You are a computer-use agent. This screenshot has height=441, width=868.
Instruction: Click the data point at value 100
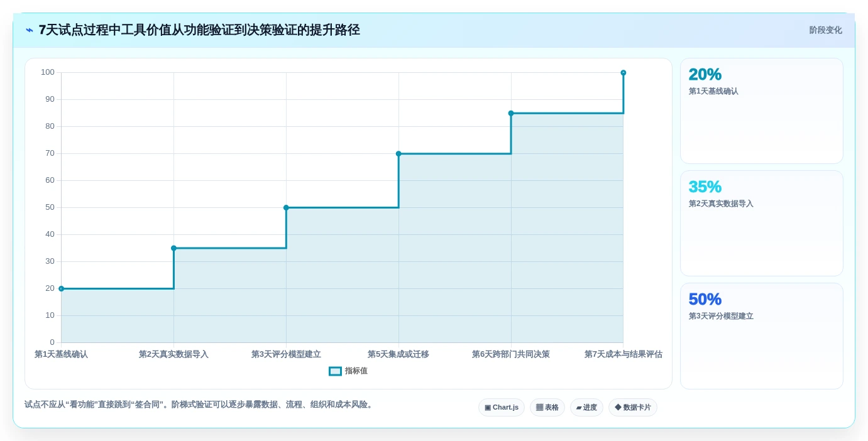624,73
